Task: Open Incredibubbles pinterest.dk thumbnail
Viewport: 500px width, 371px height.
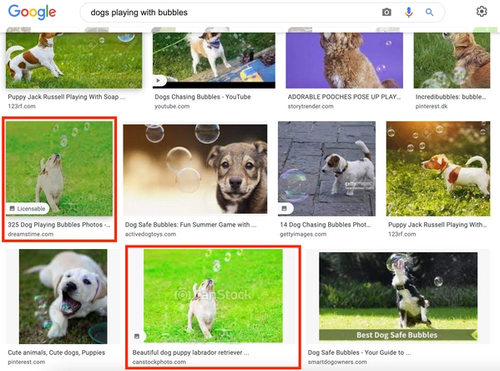Action: pos(452,60)
